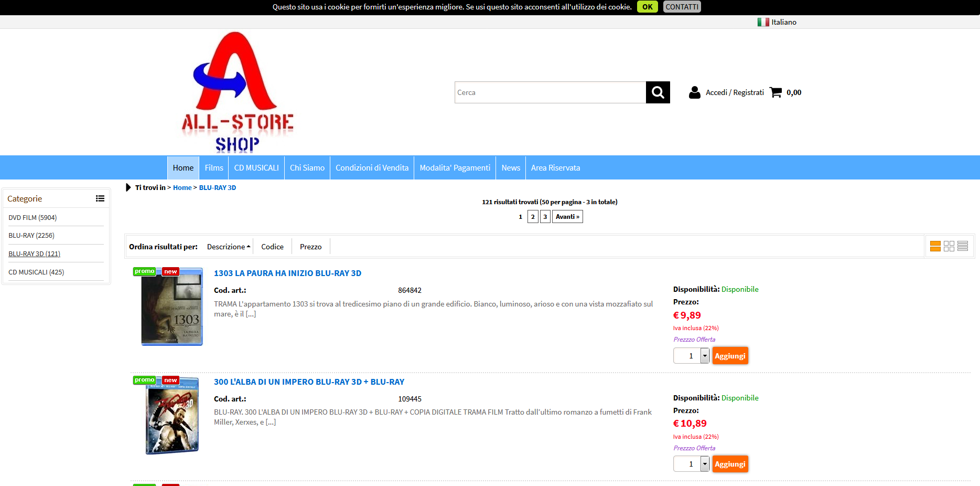Switch to detailed list view
The image size is (980, 486).
click(x=935, y=246)
